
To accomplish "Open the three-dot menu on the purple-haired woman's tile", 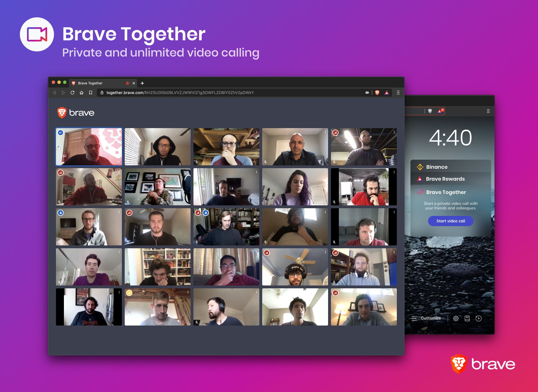I will tap(325, 172).
